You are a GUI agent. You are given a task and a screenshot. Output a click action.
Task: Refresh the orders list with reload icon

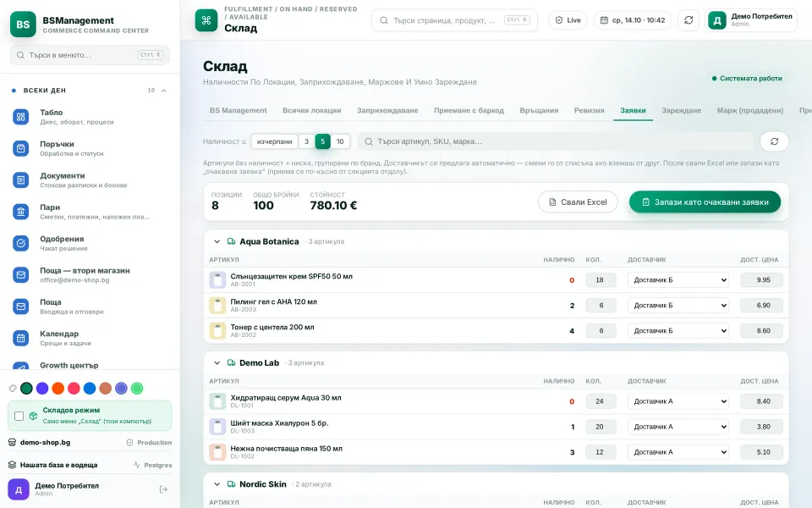(774, 141)
